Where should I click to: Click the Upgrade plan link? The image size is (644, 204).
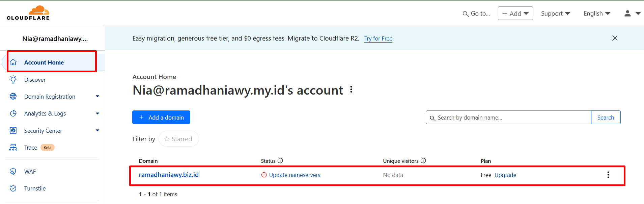click(x=505, y=175)
